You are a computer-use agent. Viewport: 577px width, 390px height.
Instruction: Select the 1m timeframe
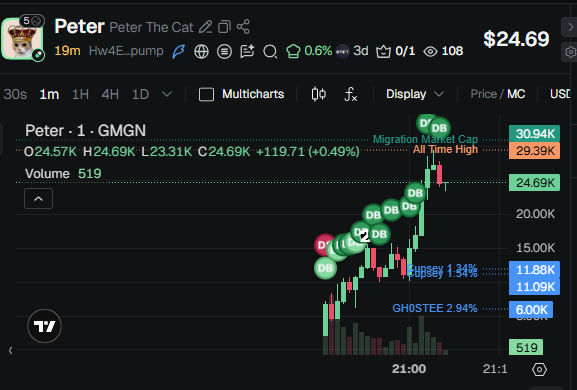pyautogui.click(x=49, y=94)
